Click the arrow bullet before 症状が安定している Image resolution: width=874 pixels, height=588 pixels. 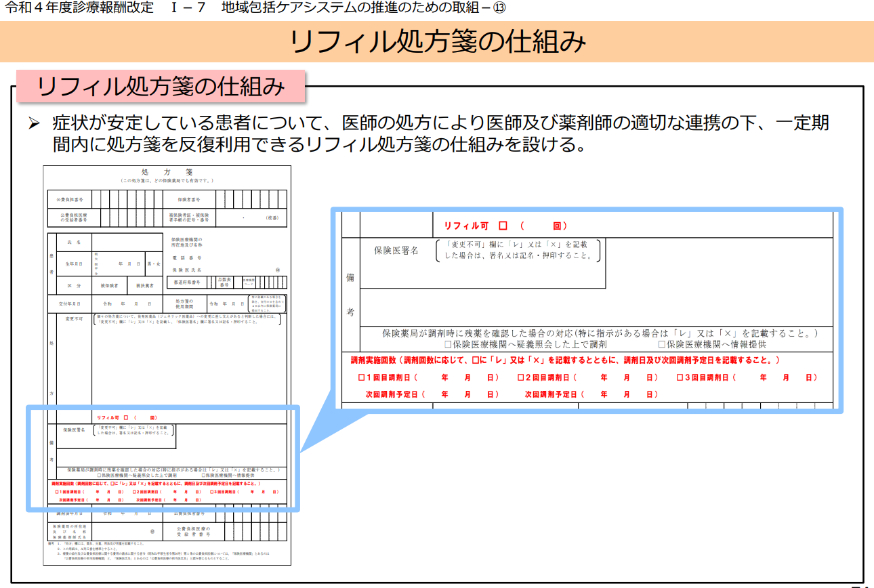pyautogui.click(x=35, y=124)
